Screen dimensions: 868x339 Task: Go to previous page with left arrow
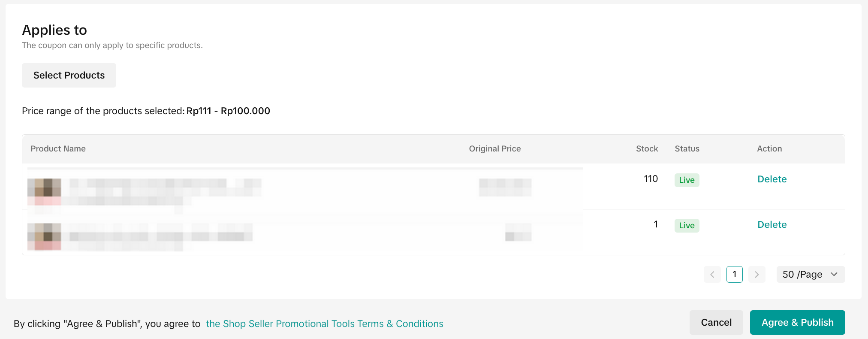click(x=712, y=275)
